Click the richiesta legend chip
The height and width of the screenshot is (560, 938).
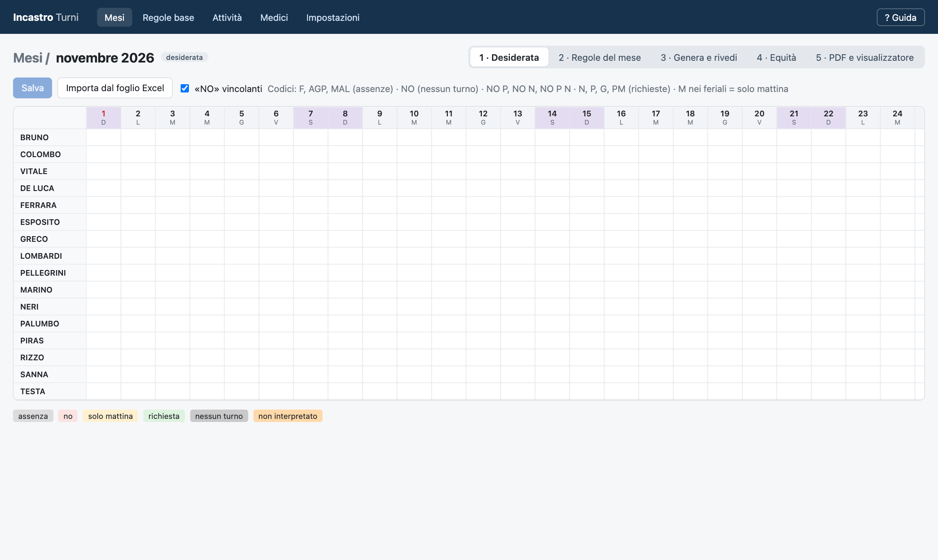164,416
